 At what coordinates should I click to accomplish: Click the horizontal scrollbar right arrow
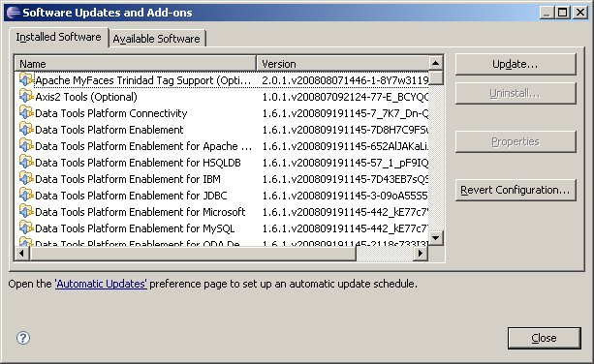(421, 253)
